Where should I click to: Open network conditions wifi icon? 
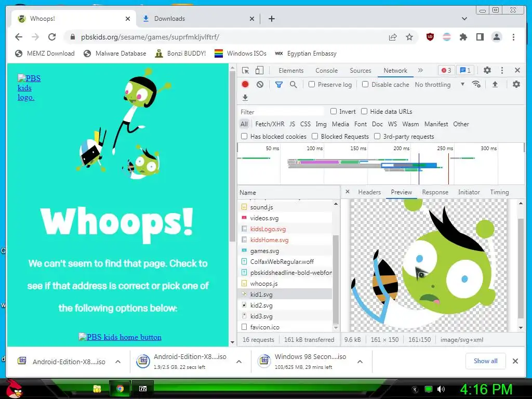tap(476, 84)
